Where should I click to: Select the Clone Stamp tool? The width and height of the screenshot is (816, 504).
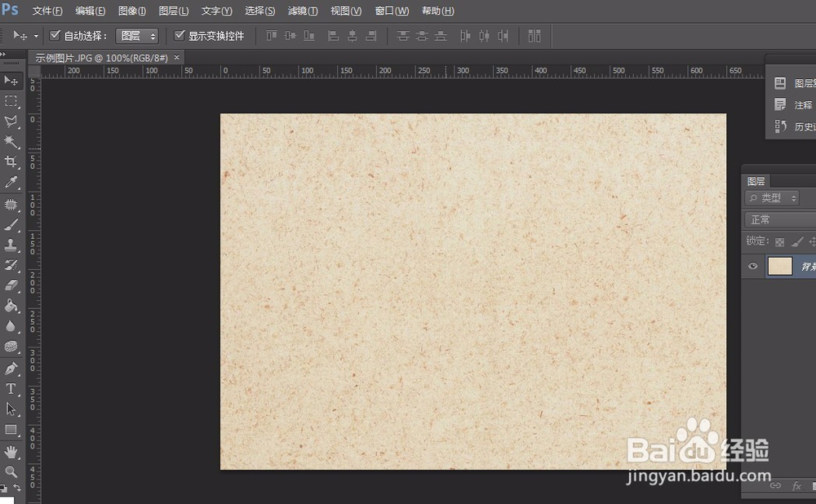point(11,245)
